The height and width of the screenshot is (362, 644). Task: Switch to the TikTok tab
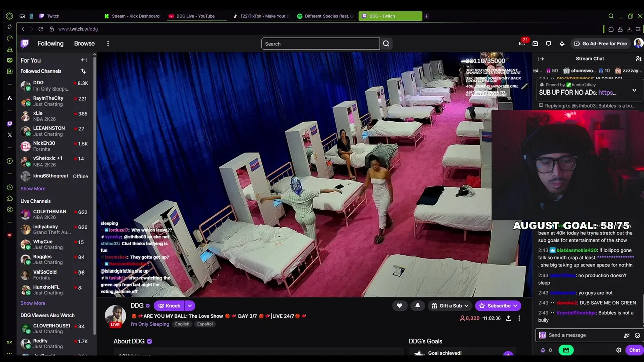pos(261,16)
